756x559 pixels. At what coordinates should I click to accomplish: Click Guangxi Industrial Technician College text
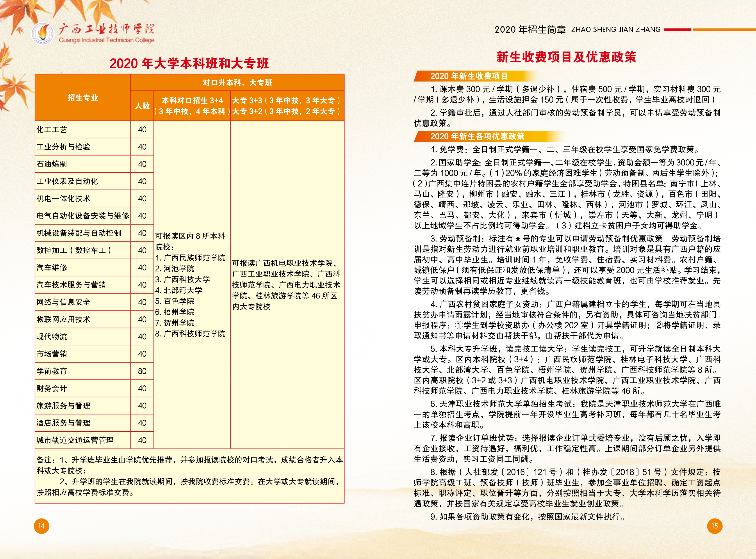click(x=107, y=40)
